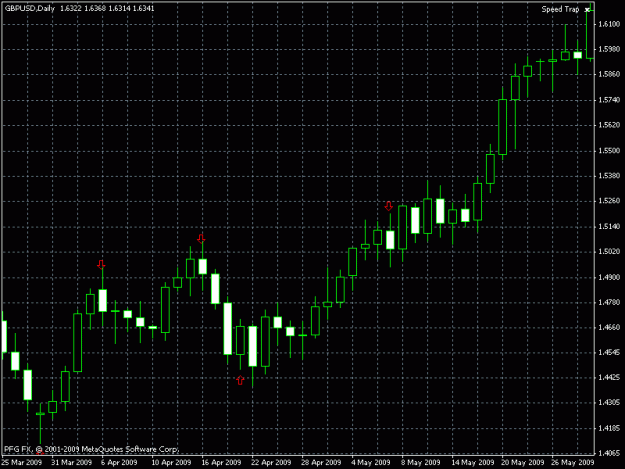Image resolution: width=625 pixels, height=469 pixels.
Task: Click the 22 Apr 2009 date label
Action: tap(271, 462)
